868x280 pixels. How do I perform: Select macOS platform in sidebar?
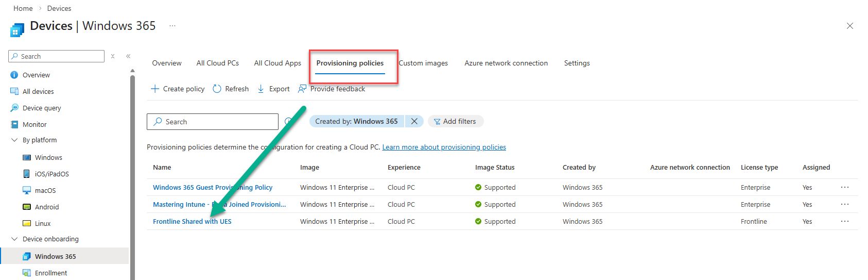coord(45,190)
